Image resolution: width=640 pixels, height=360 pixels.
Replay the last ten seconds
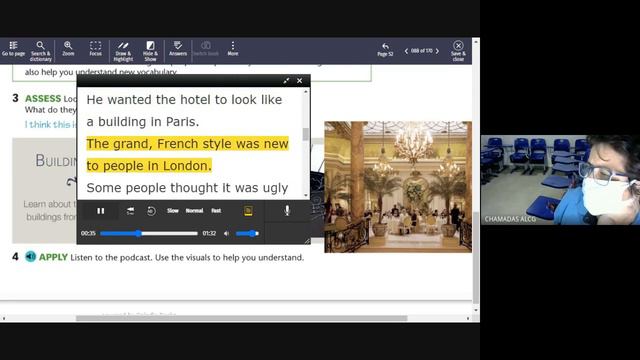[151, 211]
